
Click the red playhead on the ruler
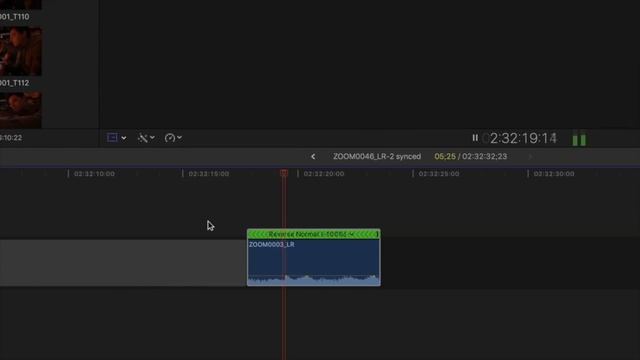284,173
